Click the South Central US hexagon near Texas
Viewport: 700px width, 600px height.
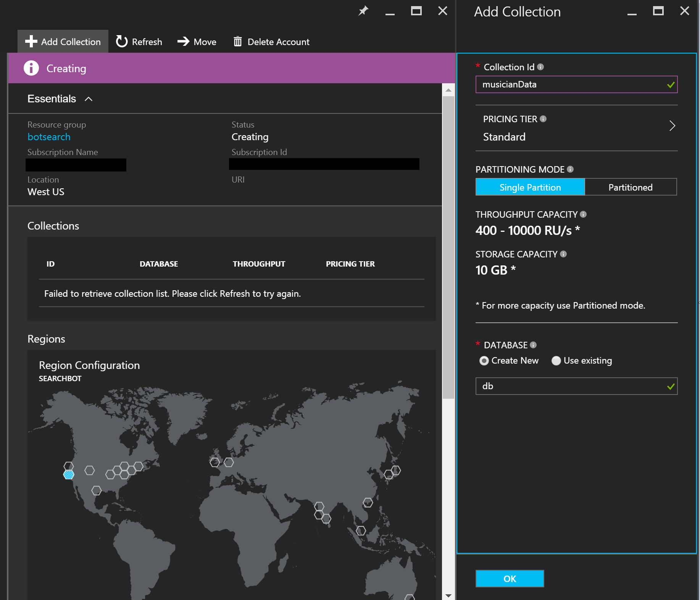97,490
